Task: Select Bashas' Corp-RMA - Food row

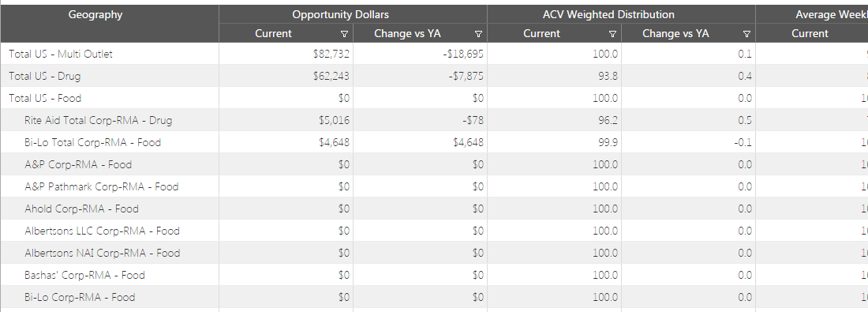Action: tap(434, 276)
